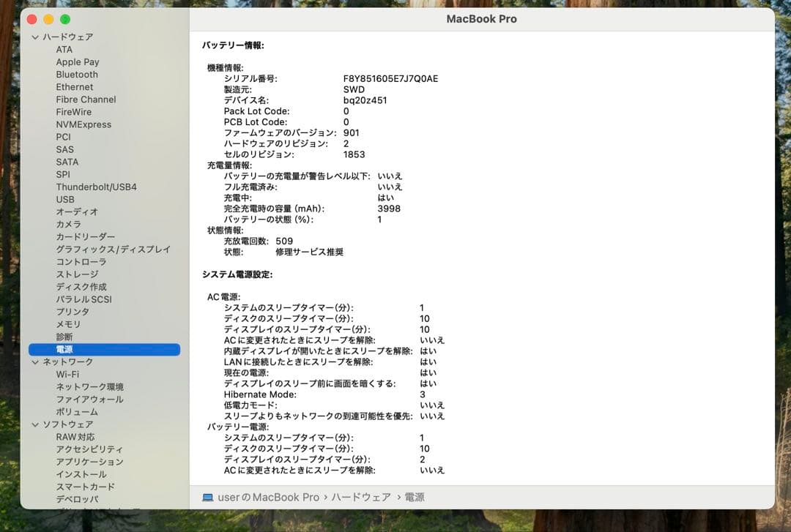Open コントローラ in the sidebar

coord(81,262)
